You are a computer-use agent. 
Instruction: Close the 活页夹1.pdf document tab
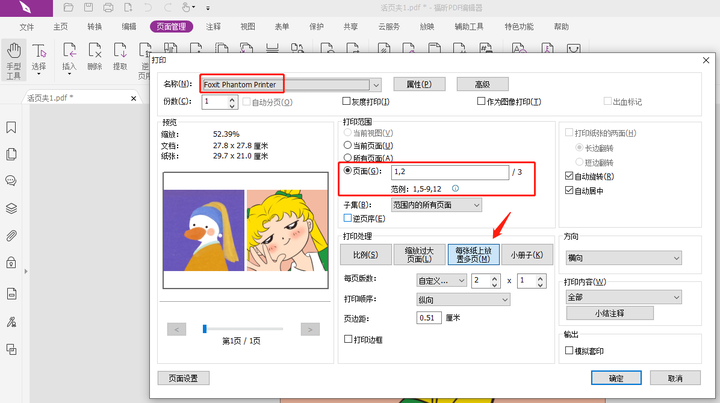coord(133,98)
